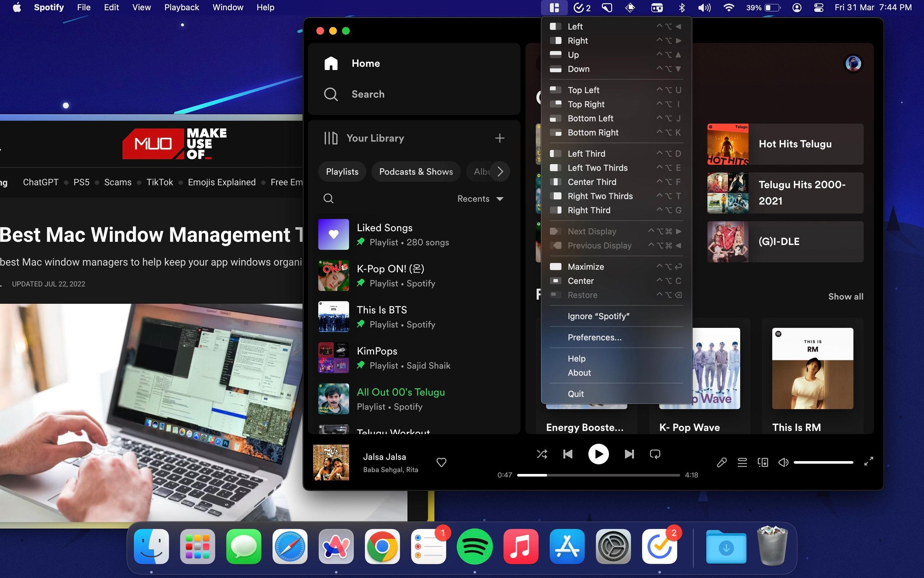Skip to previous track
The image size is (924, 578).
click(568, 454)
